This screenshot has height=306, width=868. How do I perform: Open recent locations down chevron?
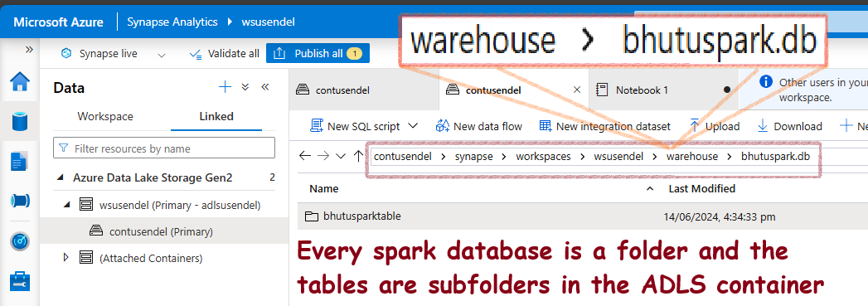tap(341, 156)
